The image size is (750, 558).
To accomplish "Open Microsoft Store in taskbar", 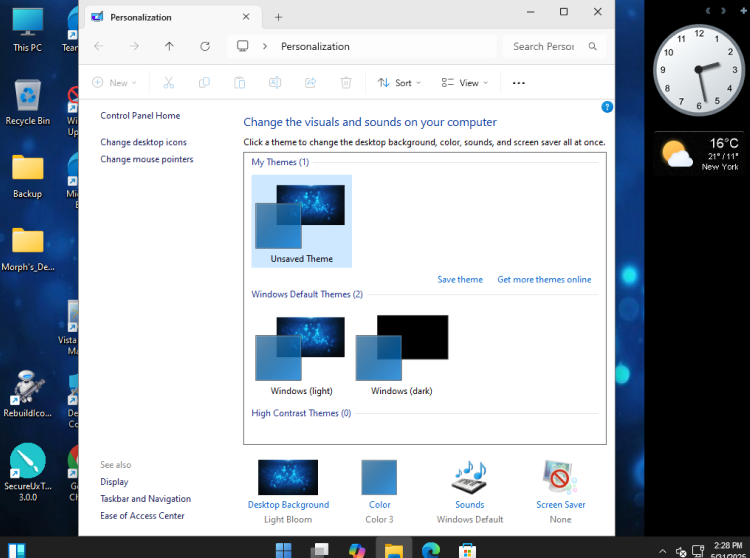I will [x=467, y=550].
